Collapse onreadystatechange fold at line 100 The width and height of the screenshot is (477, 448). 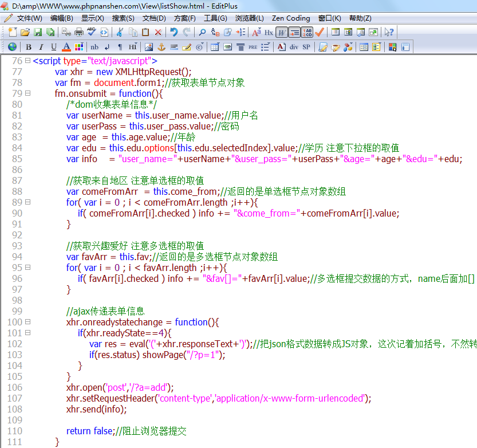[x=27, y=322]
